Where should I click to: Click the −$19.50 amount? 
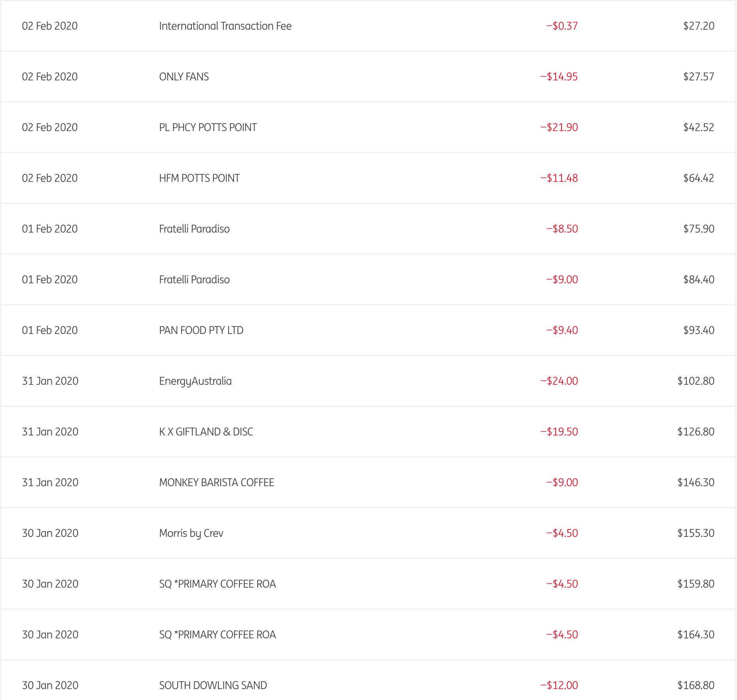pyautogui.click(x=559, y=432)
